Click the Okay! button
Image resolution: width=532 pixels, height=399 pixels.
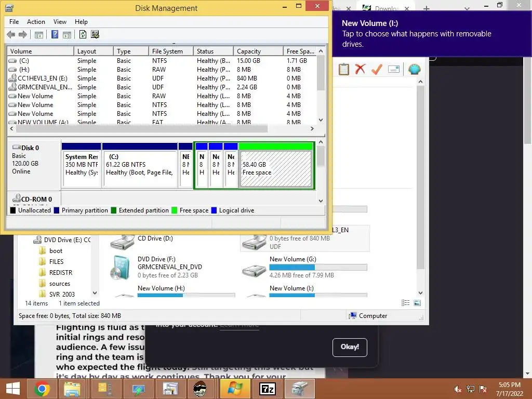[x=350, y=347]
